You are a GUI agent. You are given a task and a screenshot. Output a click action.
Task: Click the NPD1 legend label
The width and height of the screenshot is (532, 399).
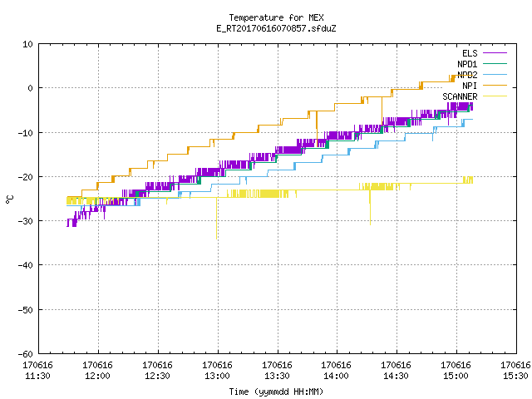(x=467, y=64)
